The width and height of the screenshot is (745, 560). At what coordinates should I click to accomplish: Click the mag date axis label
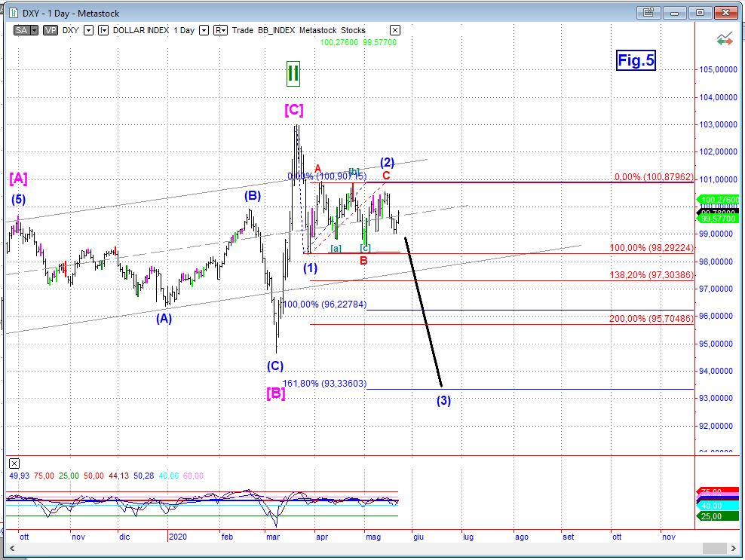pyautogui.click(x=373, y=537)
